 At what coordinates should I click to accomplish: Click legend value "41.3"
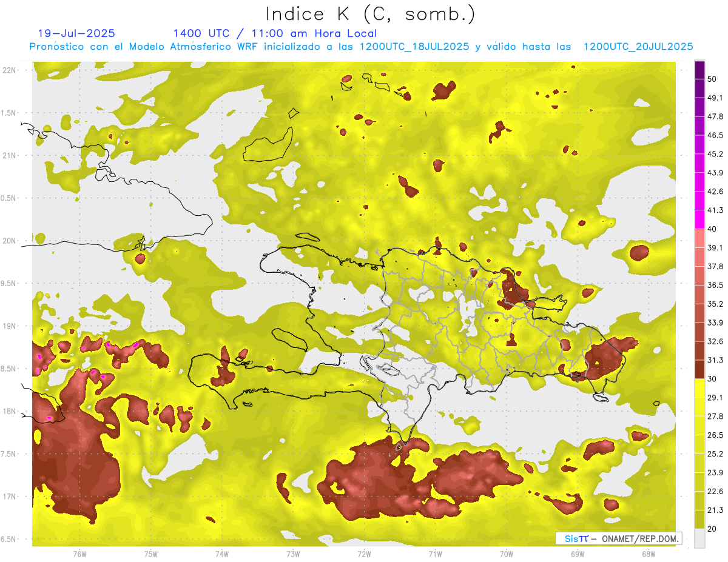pos(715,210)
